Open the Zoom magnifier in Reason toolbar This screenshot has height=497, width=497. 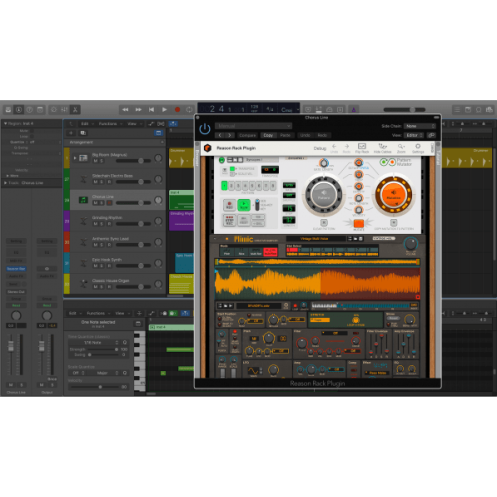click(x=401, y=148)
